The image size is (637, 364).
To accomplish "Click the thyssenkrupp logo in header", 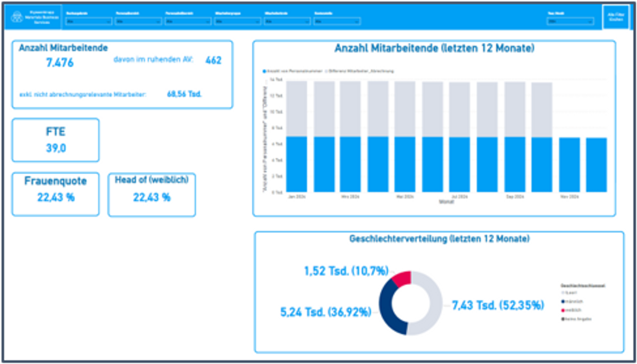I will pyautogui.click(x=17, y=17).
